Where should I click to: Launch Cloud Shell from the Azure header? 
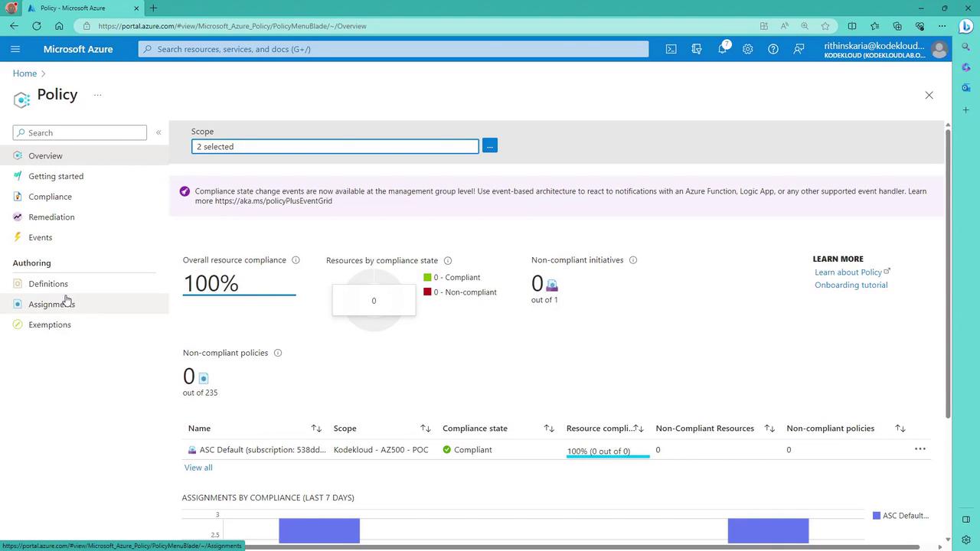pyautogui.click(x=671, y=49)
